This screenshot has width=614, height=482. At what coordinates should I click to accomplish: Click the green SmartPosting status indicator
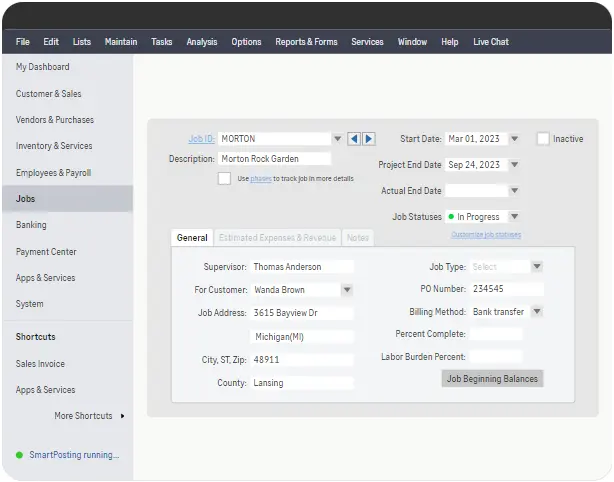click(x=19, y=455)
